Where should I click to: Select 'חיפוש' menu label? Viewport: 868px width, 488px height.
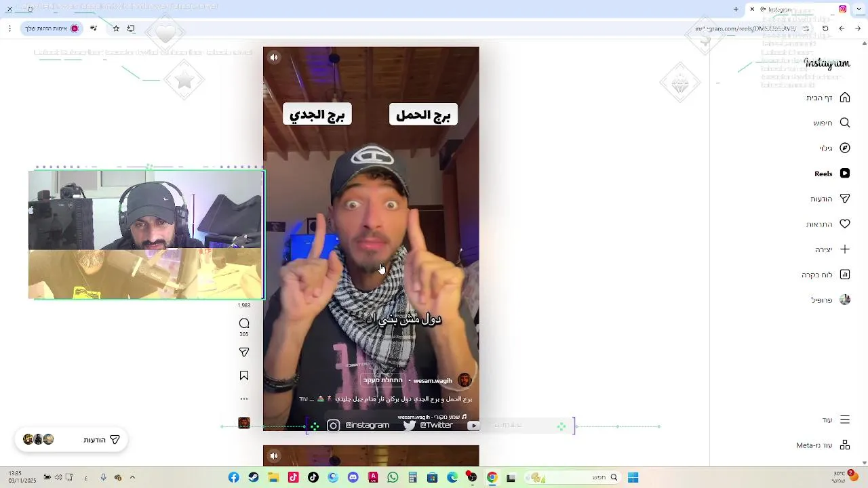click(823, 123)
